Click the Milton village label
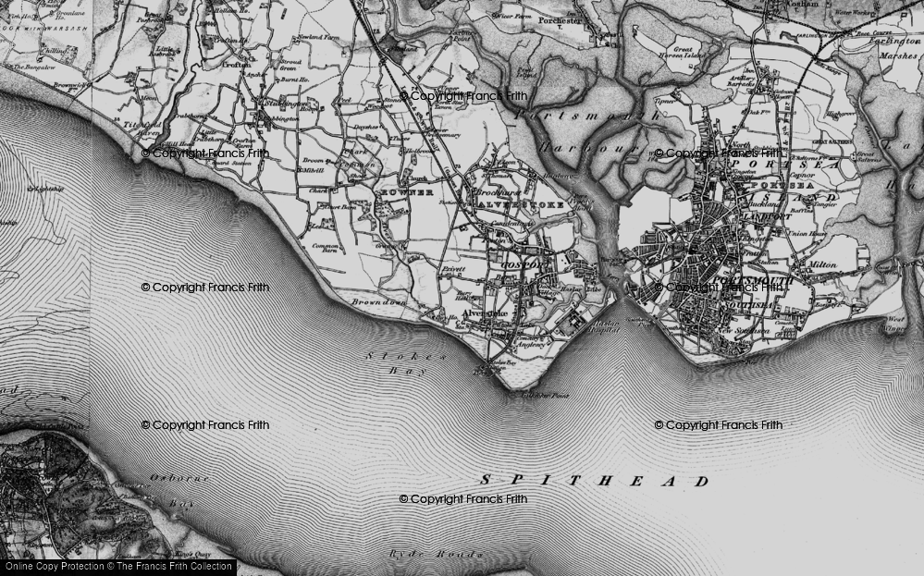Viewport: 924px width, 576px height. tap(822, 264)
